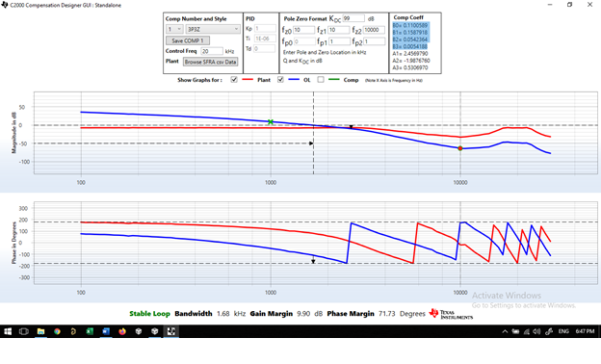Open Word from the taskbar
This screenshot has height=364, width=601.
(106, 331)
